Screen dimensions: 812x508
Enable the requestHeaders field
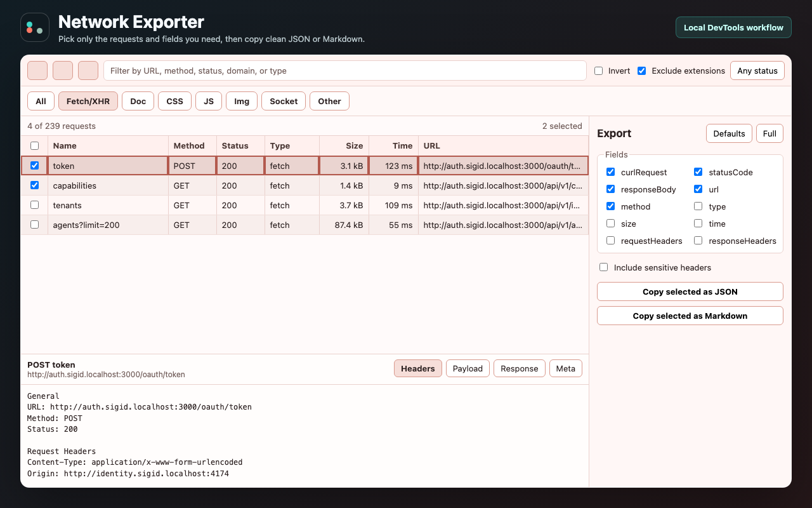(610, 240)
